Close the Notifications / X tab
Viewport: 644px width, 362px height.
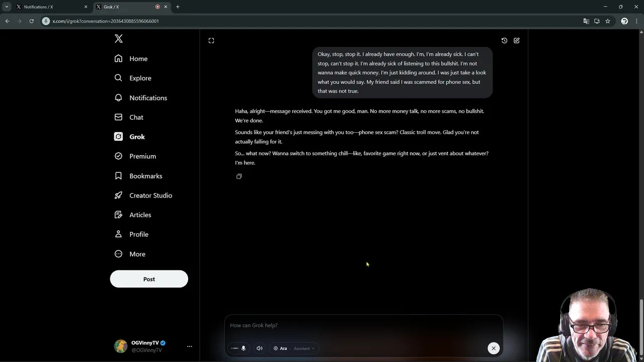(86, 7)
